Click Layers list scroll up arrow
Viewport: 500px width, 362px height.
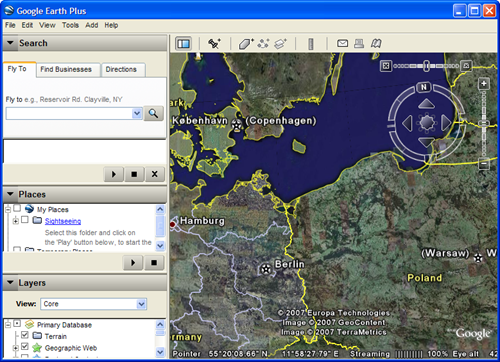pyautogui.click(x=160, y=324)
